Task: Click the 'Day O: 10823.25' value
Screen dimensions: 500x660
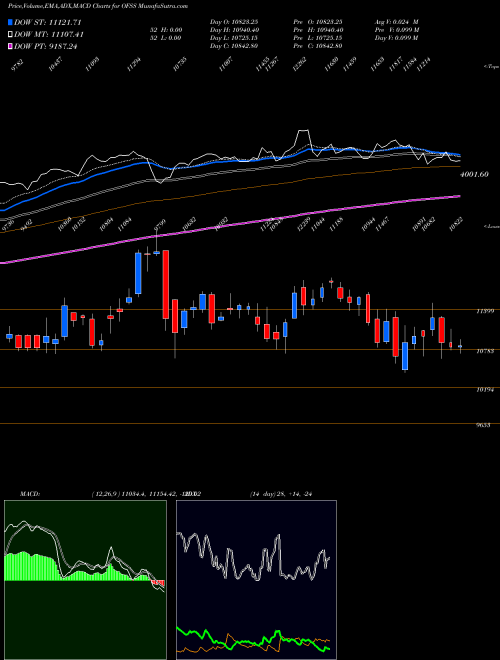Action: pos(234,22)
